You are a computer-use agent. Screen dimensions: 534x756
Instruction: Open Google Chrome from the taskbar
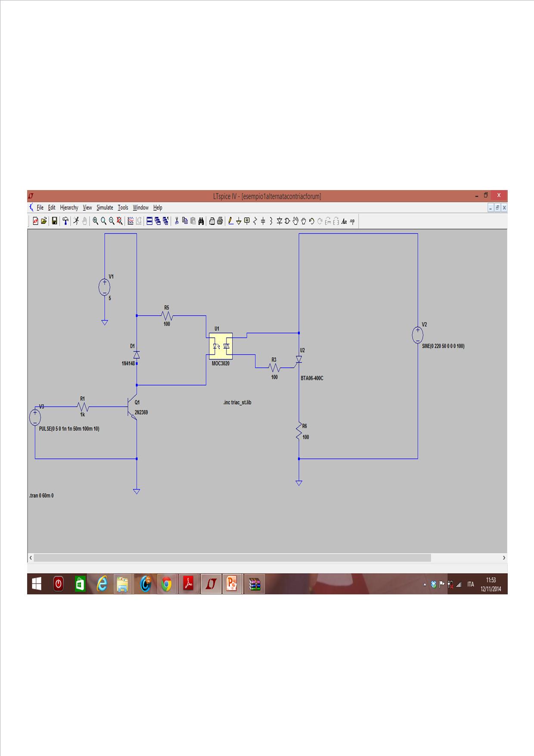167,584
